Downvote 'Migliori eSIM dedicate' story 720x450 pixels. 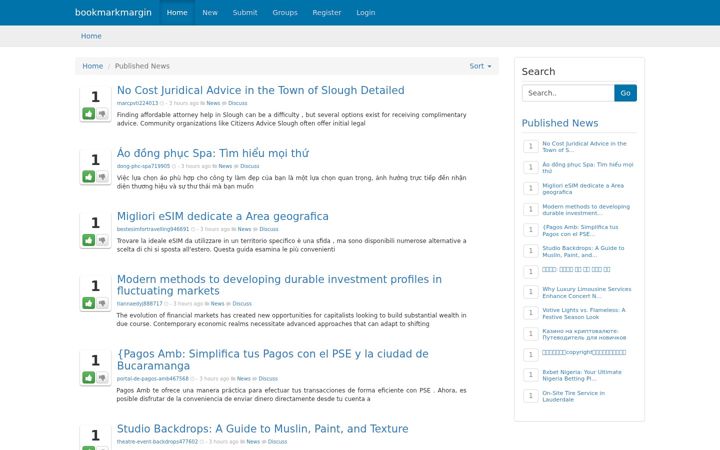102,240
